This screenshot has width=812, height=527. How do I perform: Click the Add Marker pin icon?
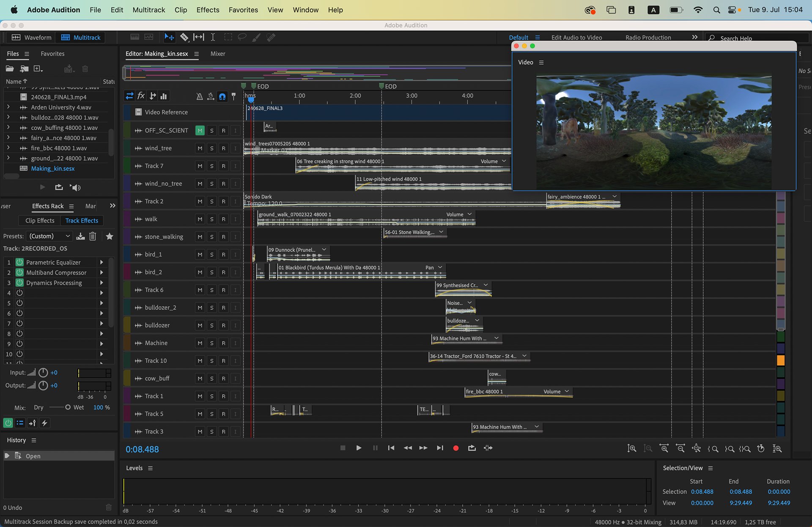pos(233,97)
